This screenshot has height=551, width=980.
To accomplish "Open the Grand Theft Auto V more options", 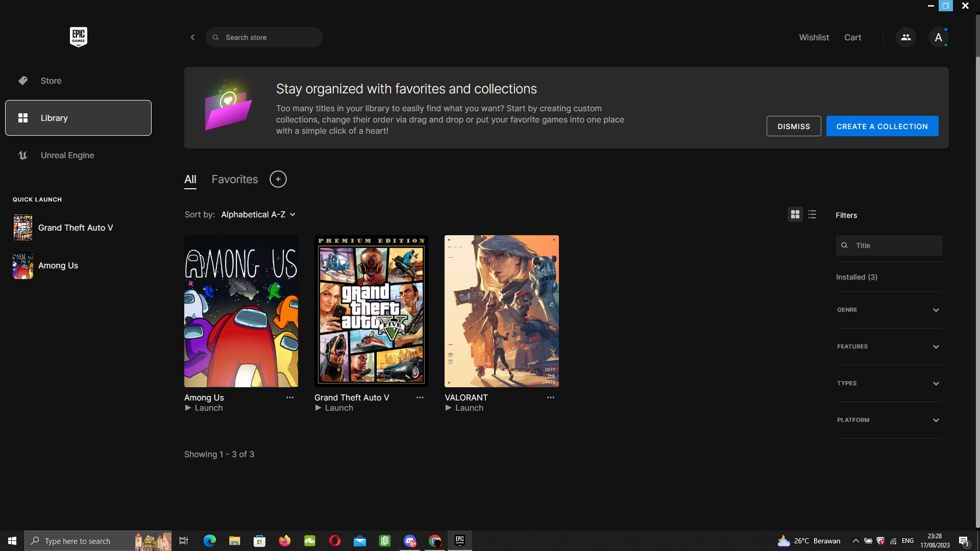I will pos(420,397).
